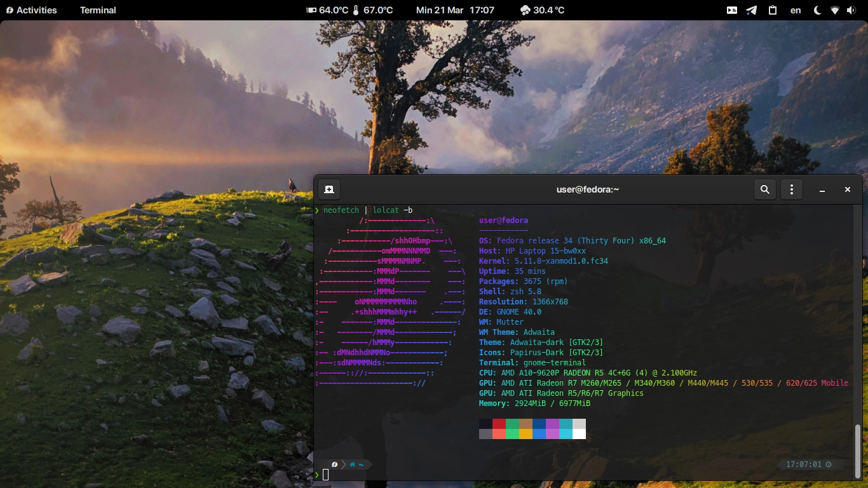Click the card-like tray icon beside Telegram
The image size is (868, 488).
tap(732, 10)
